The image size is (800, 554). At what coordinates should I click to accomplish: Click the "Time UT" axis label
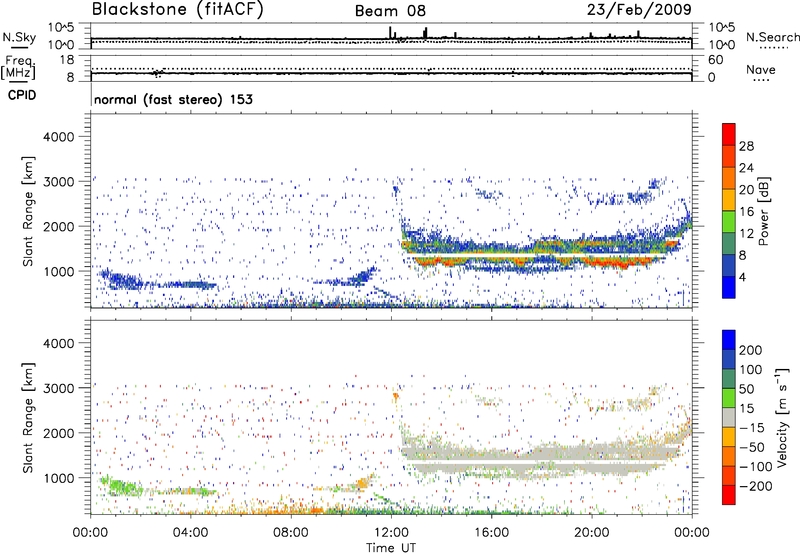point(391,547)
